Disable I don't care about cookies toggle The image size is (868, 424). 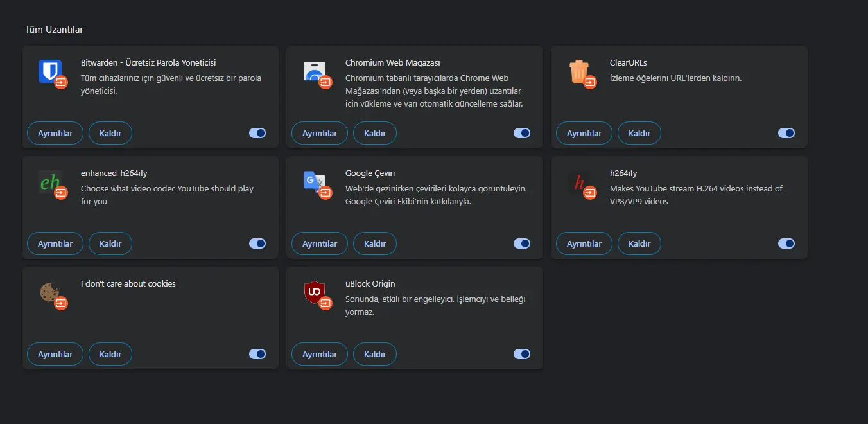point(257,354)
